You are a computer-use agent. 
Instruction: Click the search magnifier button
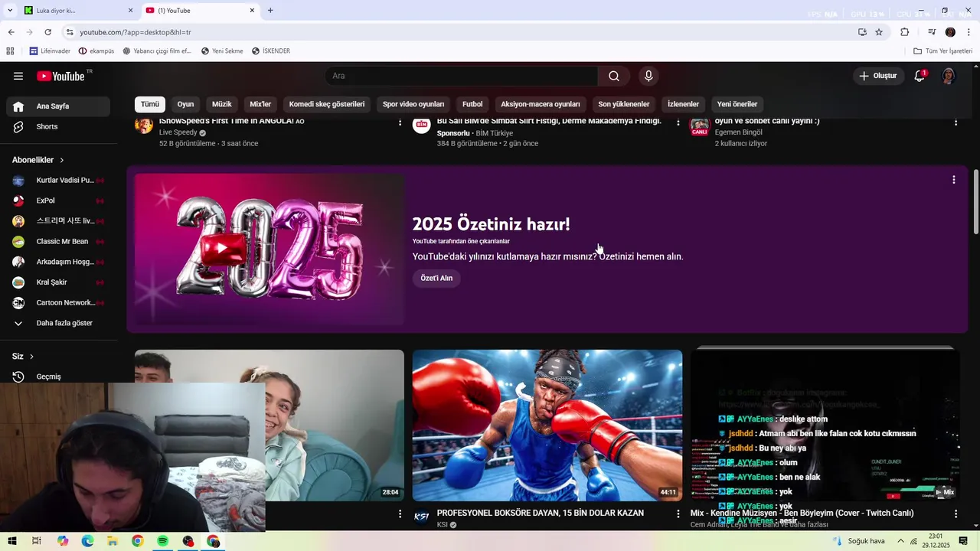coord(614,76)
